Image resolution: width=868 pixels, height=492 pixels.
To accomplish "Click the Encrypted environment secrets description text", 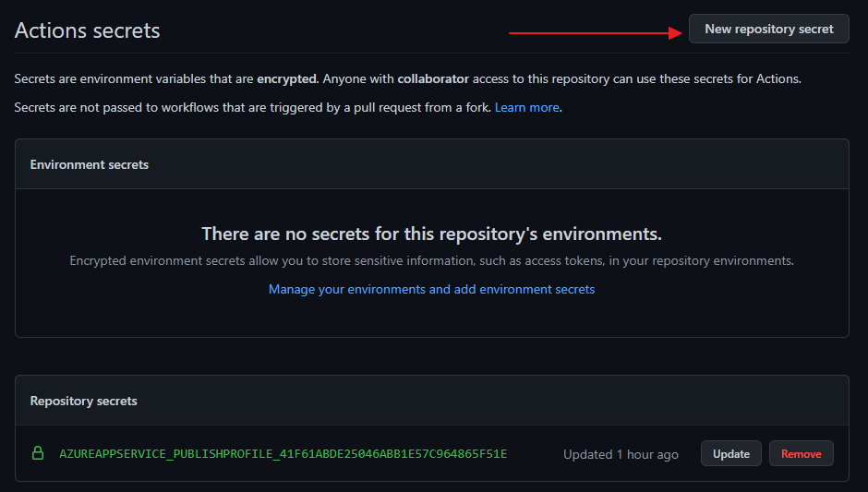I will 431,260.
